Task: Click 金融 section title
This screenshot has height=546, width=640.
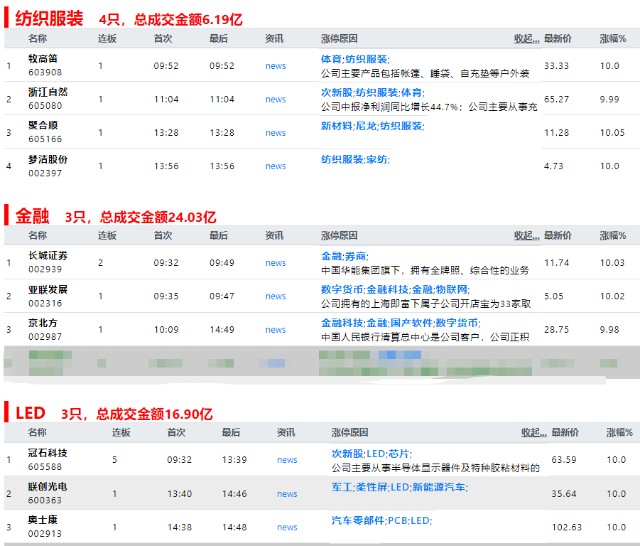Action: tap(32, 216)
